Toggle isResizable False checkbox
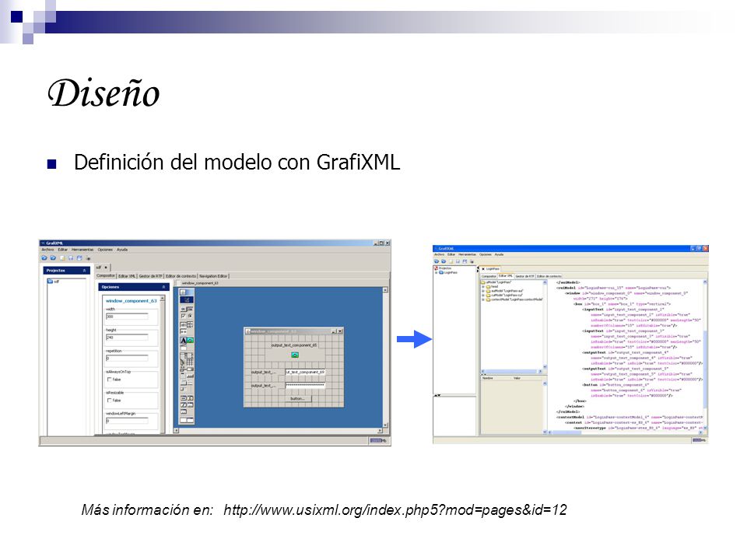 tap(109, 401)
